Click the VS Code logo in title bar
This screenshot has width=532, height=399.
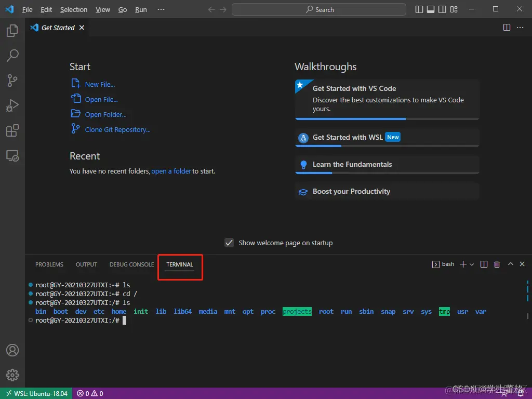click(9, 9)
